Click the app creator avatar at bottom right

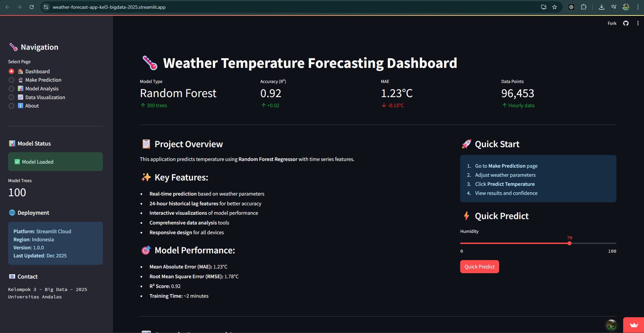pyautogui.click(x=611, y=325)
